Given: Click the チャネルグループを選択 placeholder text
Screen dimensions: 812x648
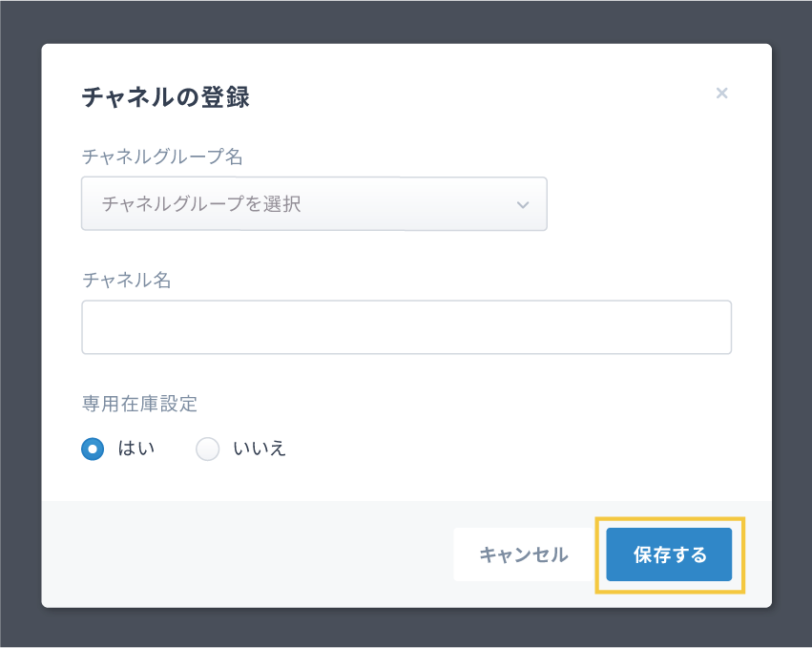Looking at the screenshot, I should [x=200, y=204].
